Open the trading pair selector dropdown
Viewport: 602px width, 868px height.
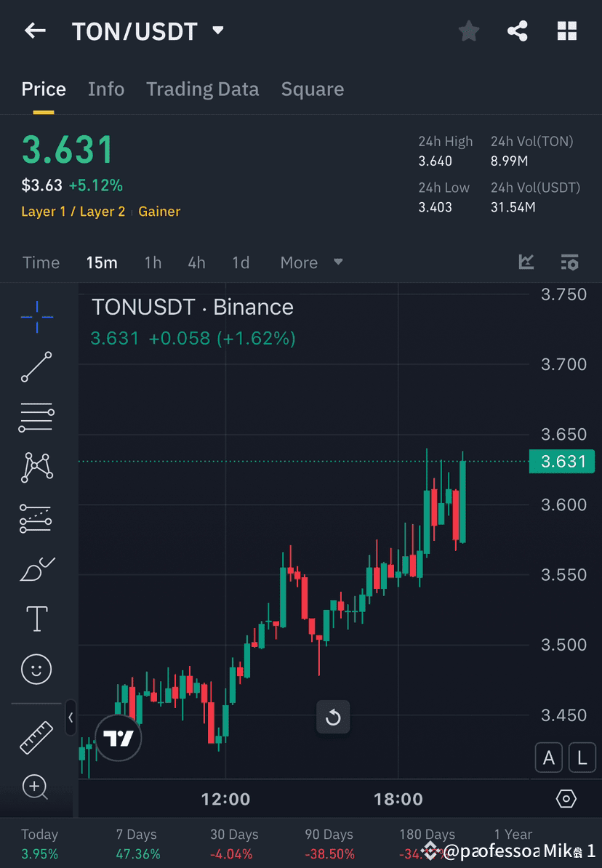pyautogui.click(x=217, y=31)
